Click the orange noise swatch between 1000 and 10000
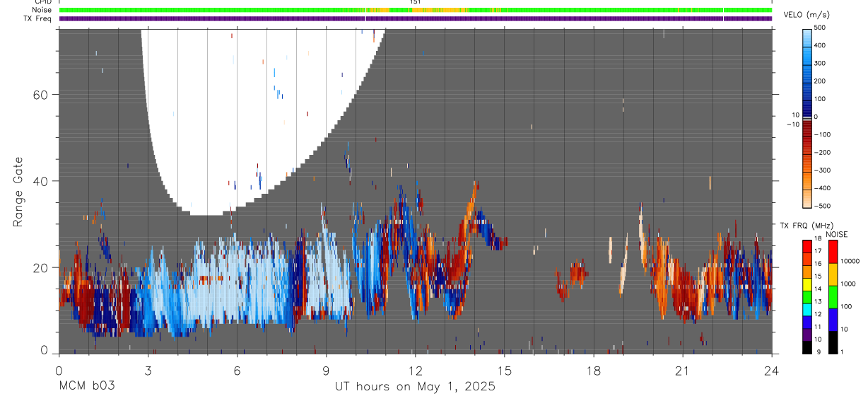Viewport: 868px width, 401px height. (x=833, y=274)
